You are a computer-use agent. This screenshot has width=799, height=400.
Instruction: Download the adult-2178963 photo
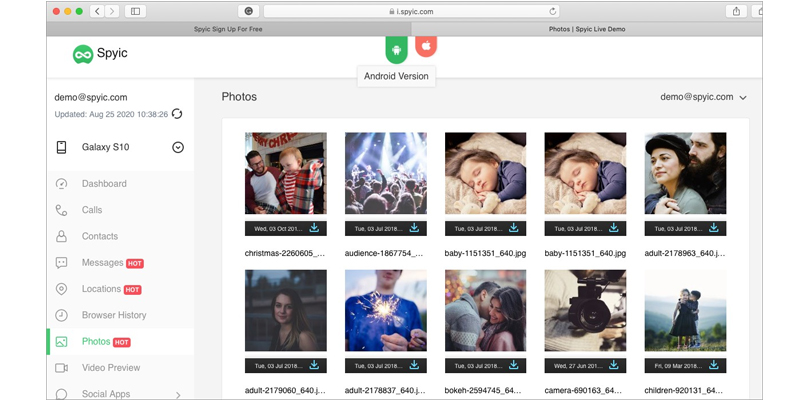click(714, 228)
